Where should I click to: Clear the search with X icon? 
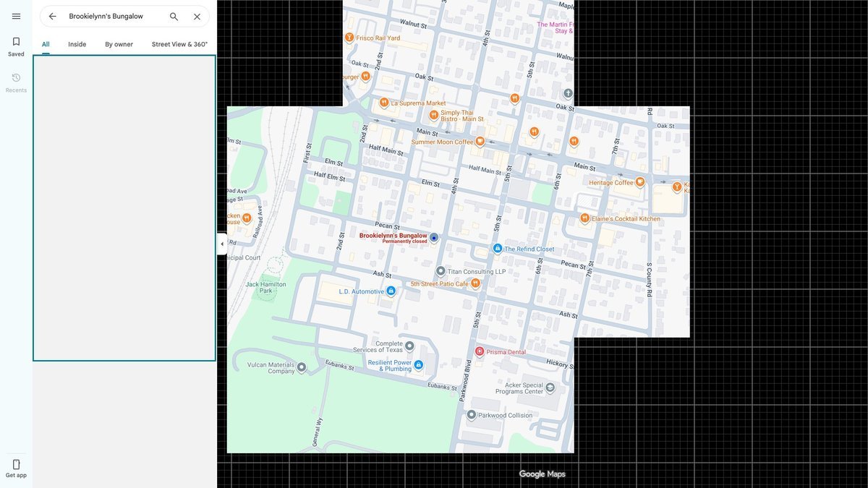(x=197, y=16)
